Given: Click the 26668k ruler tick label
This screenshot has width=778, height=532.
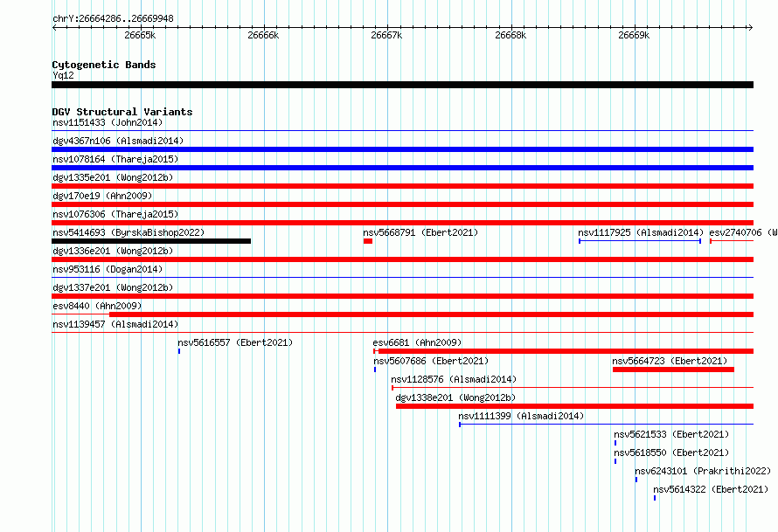Looking at the screenshot, I should [511, 35].
